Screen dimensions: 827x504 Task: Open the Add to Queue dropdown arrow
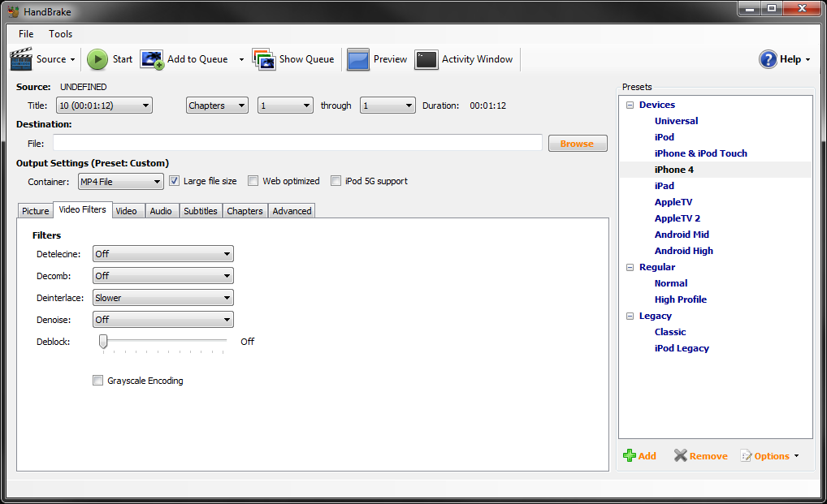[x=241, y=59]
